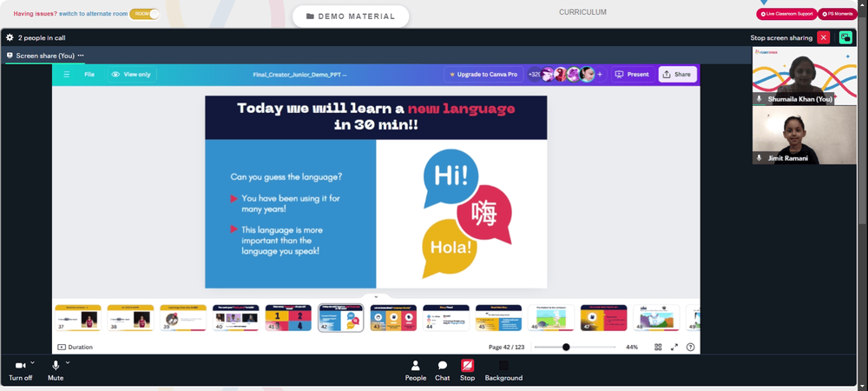Open slide 48 thumbnail
This screenshot has height=391, width=868.
pyautogui.click(x=656, y=318)
